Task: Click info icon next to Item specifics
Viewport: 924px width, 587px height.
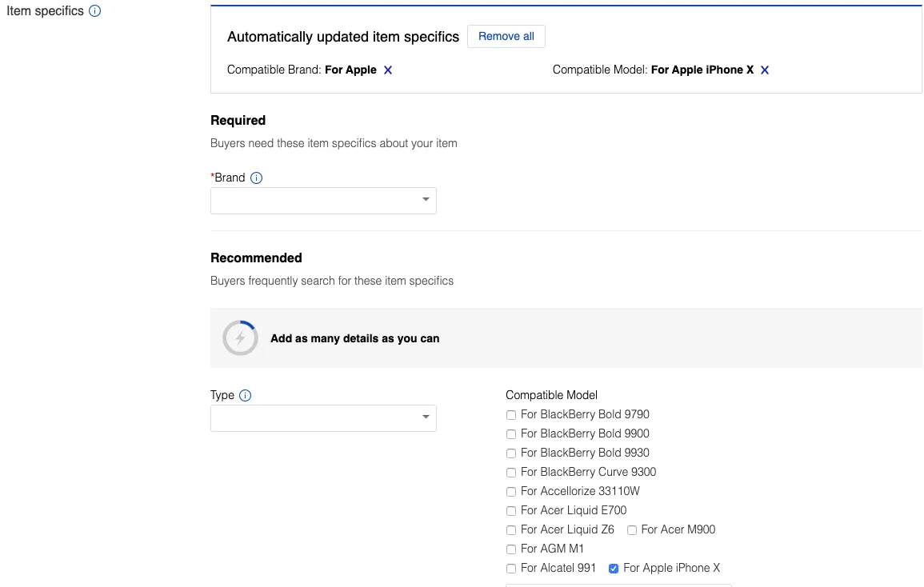Action: click(94, 12)
